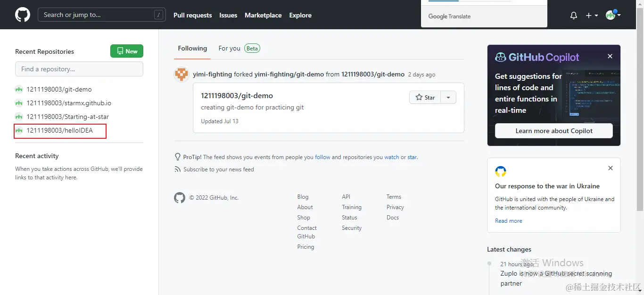Open the Shop footer link
This screenshot has height=295, width=644.
(x=304, y=218)
